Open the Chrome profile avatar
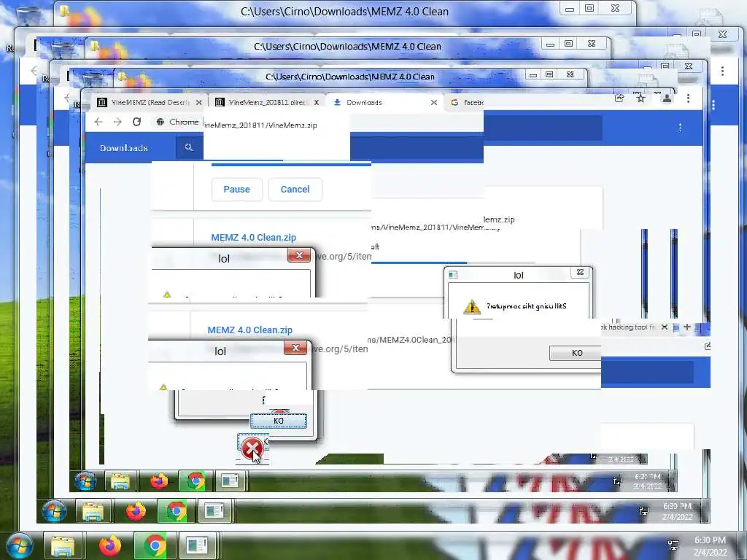The height and width of the screenshot is (560, 747). pyautogui.click(x=667, y=98)
